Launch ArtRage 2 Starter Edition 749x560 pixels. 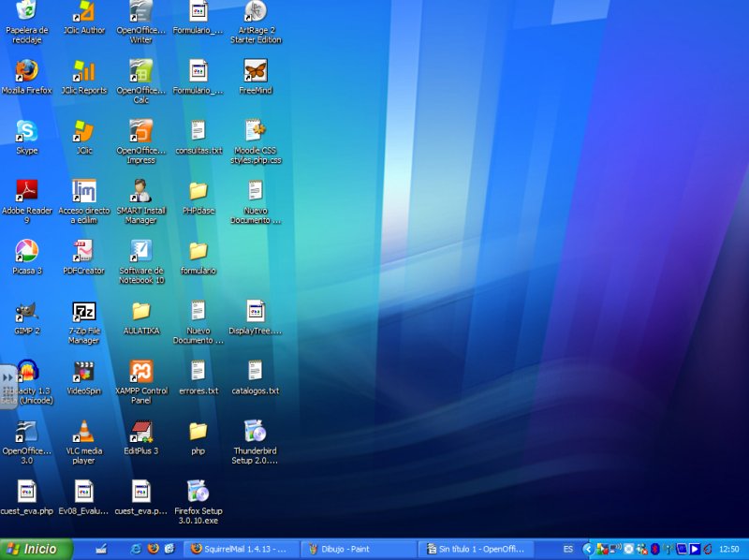click(256, 13)
